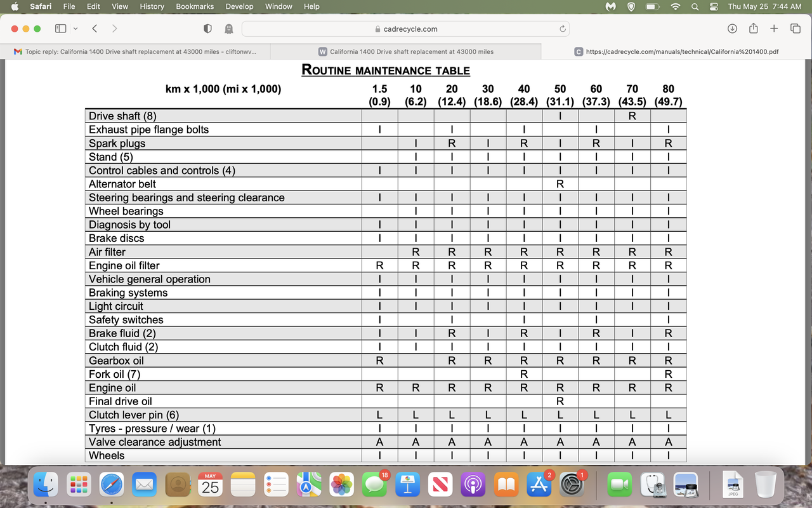Click the "Routine maintenance table" heading

click(386, 70)
